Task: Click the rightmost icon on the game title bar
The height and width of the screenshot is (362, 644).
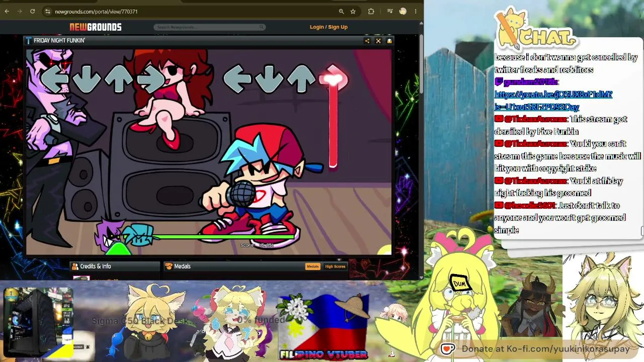Action: (x=389, y=41)
